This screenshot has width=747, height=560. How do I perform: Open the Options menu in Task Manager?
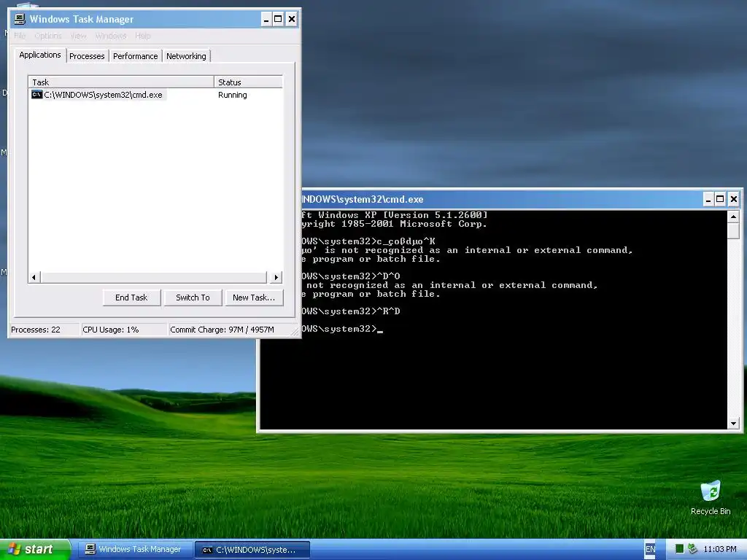tap(48, 36)
